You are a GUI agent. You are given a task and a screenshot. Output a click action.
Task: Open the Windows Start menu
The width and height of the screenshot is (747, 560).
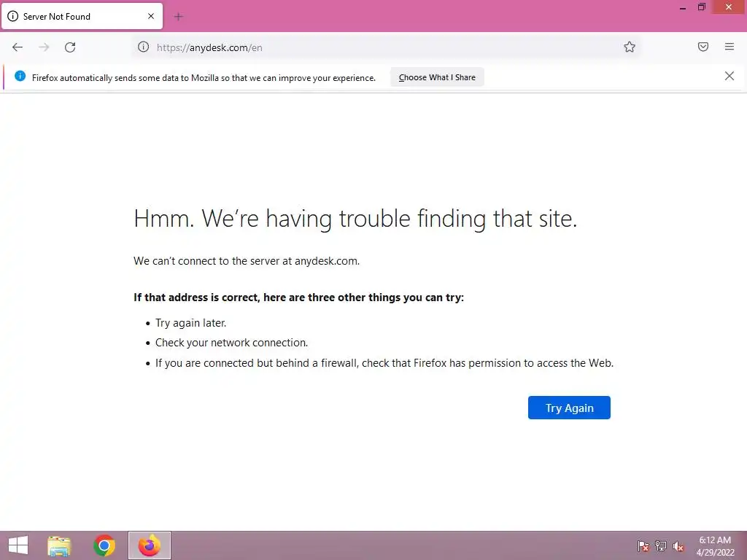pyautogui.click(x=18, y=545)
